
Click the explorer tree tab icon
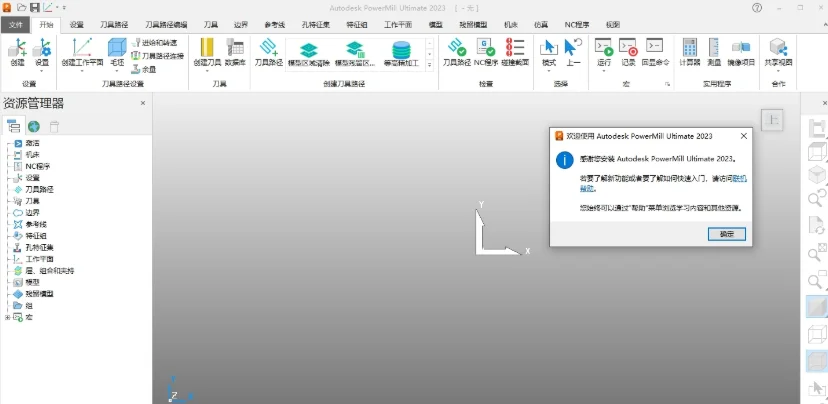coord(13,126)
